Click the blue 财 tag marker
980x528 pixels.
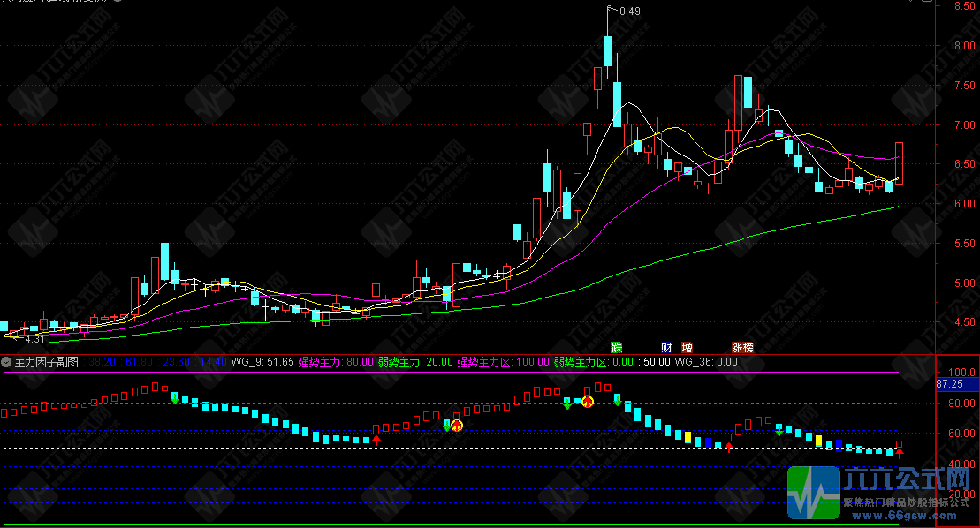667,348
